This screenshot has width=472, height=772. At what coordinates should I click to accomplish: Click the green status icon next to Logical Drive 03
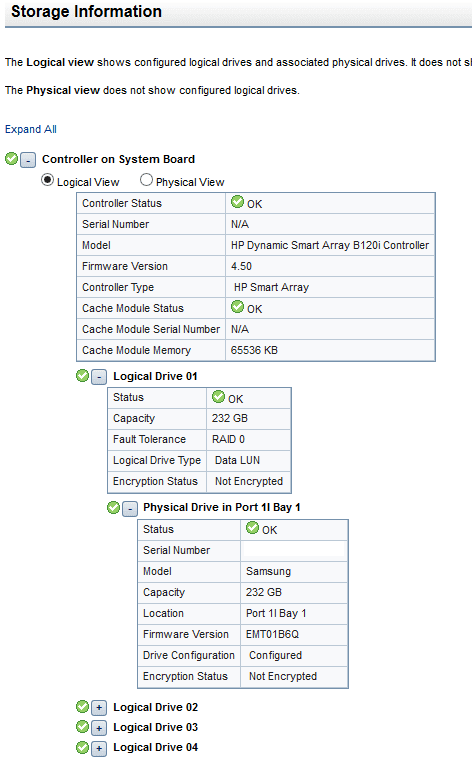tap(82, 726)
